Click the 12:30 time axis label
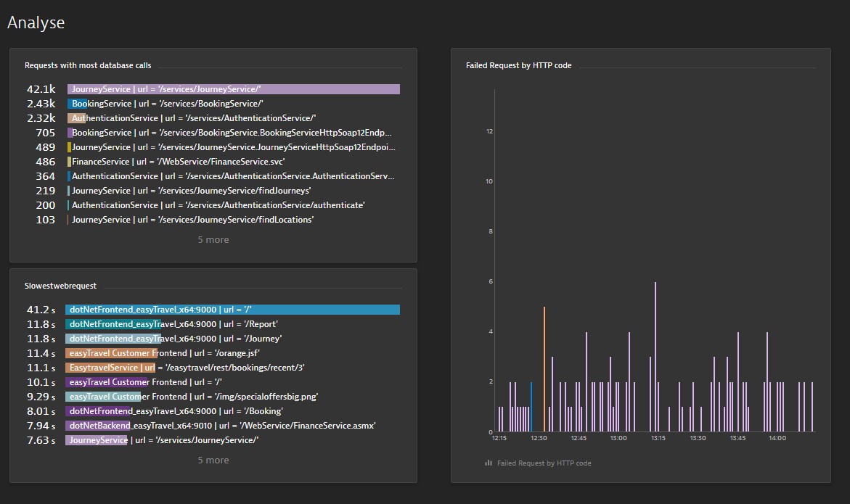The height and width of the screenshot is (504, 850). (539, 438)
